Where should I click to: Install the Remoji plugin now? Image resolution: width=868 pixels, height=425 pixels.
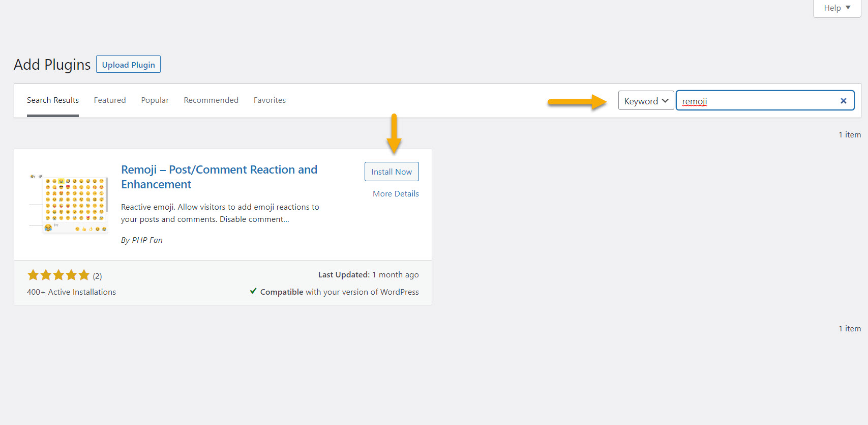[x=392, y=172]
